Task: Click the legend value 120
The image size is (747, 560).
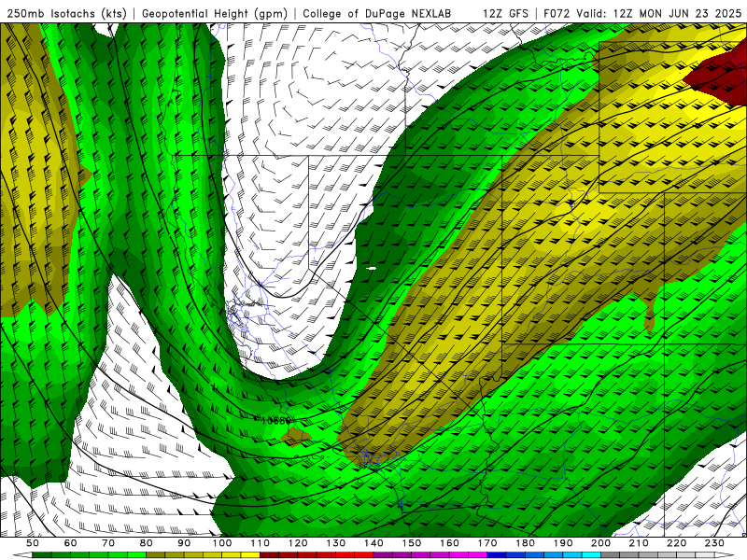Action: [x=298, y=543]
